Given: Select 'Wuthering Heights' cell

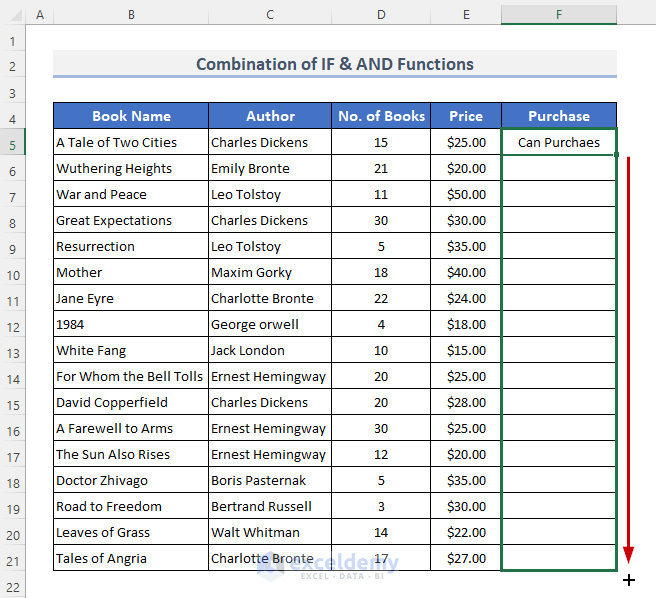Looking at the screenshot, I should [x=131, y=168].
